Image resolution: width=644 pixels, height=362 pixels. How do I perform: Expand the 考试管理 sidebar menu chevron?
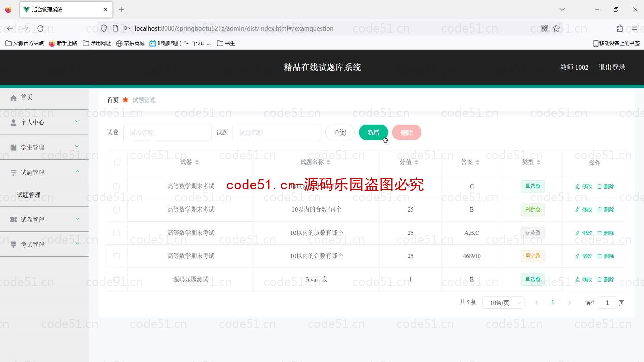pos(77,244)
